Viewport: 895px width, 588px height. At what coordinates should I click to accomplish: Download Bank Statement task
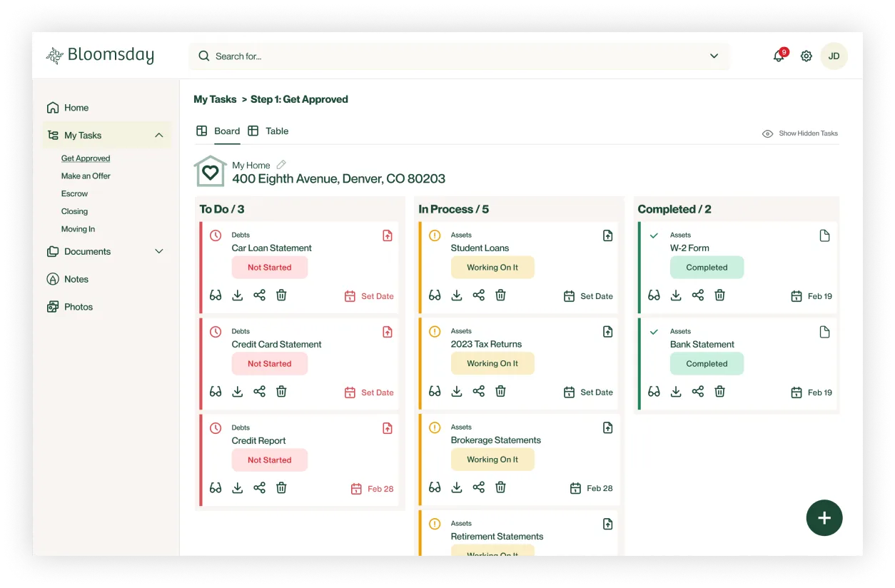676,392
